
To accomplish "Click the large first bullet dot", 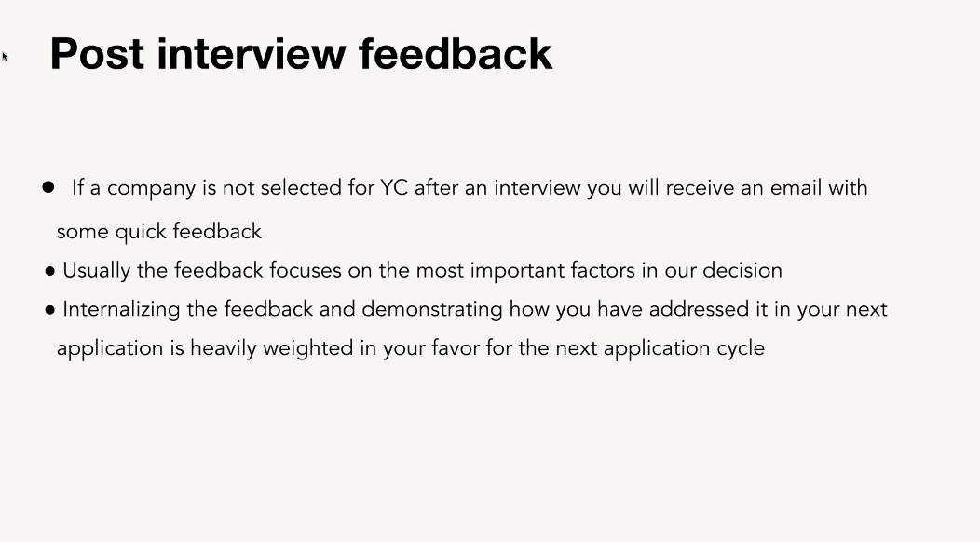I will [x=48, y=187].
